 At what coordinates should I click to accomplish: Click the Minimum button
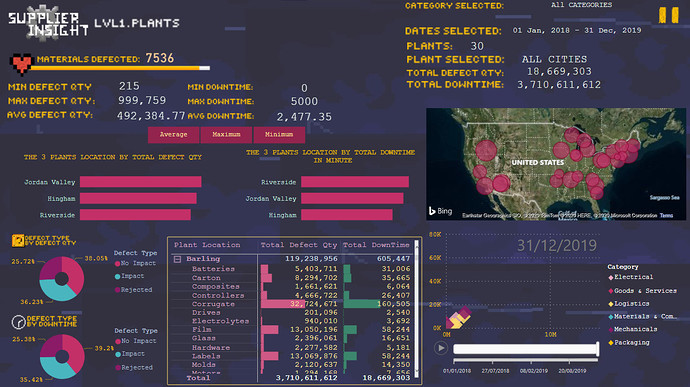coord(279,135)
